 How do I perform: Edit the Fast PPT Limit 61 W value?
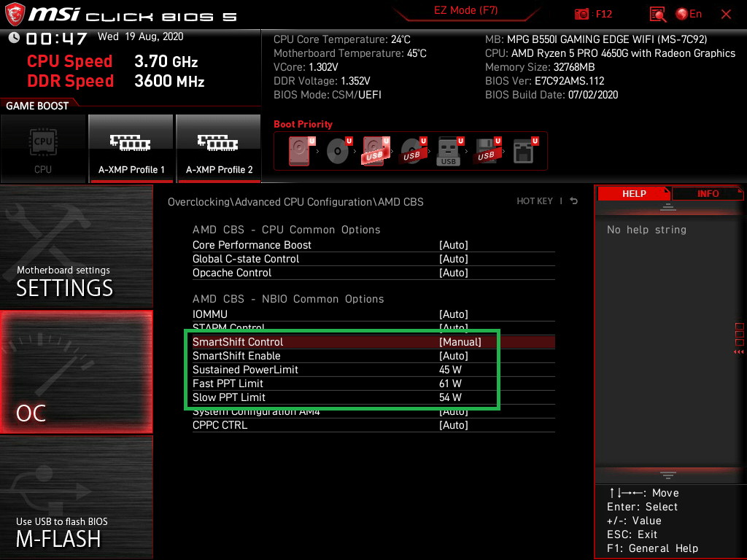click(450, 384)
